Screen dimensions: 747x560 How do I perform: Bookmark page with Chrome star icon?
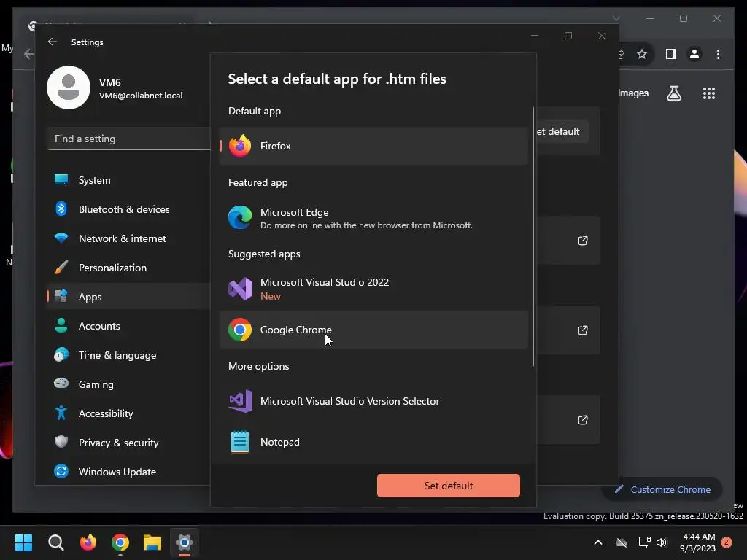[642, 54]
